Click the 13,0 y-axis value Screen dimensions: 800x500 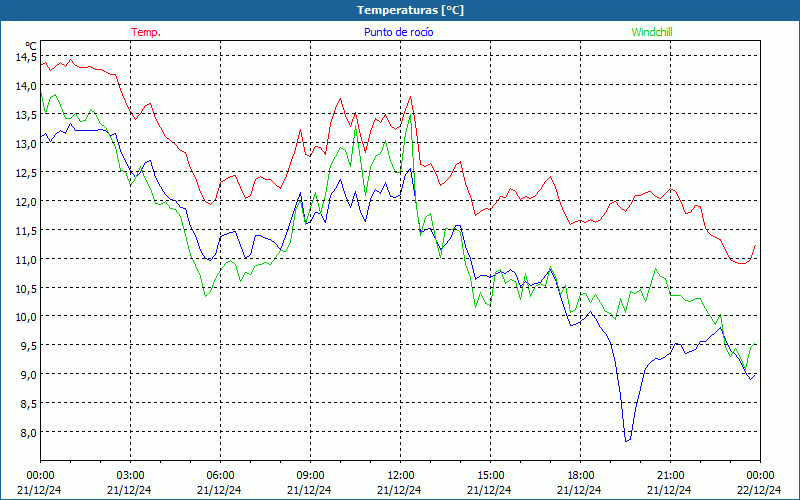click(26, 143)
